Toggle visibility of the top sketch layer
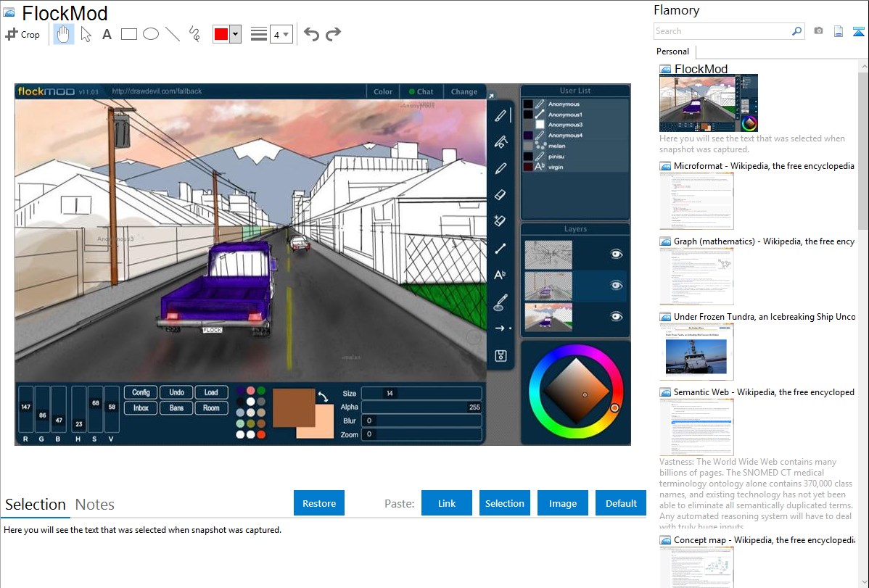The width and height of the screenshot is (869, 588). pyautogui.click(x=616, y=254)
